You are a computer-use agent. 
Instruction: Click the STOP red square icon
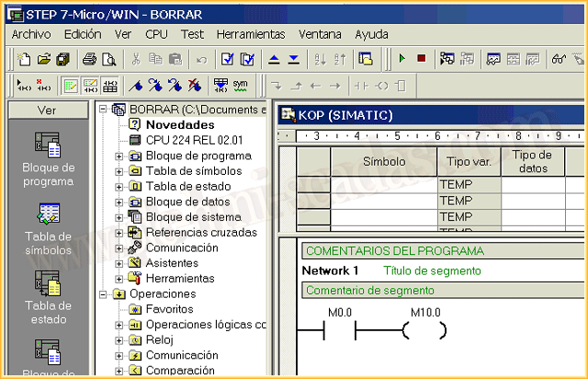click(420, 59)
